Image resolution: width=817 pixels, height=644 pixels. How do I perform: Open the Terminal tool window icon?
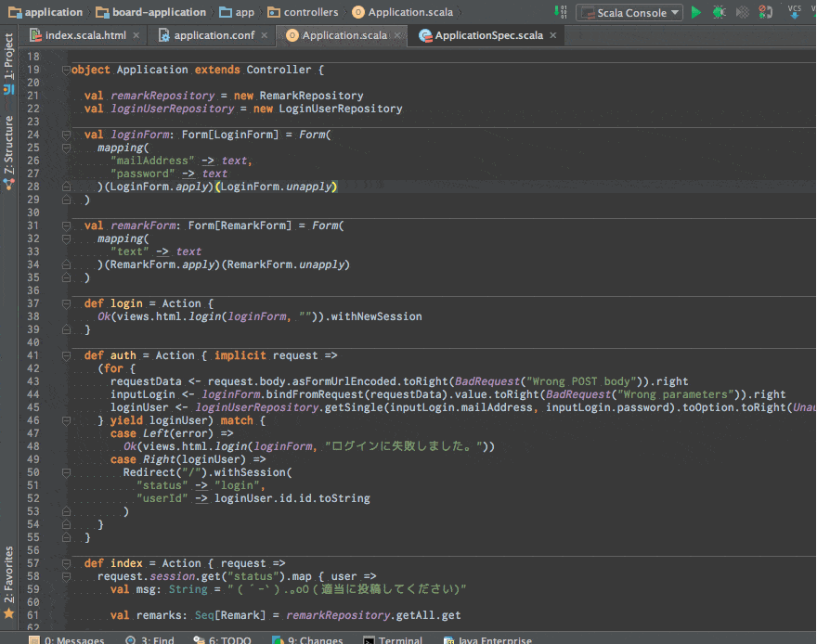click(393, 639)
